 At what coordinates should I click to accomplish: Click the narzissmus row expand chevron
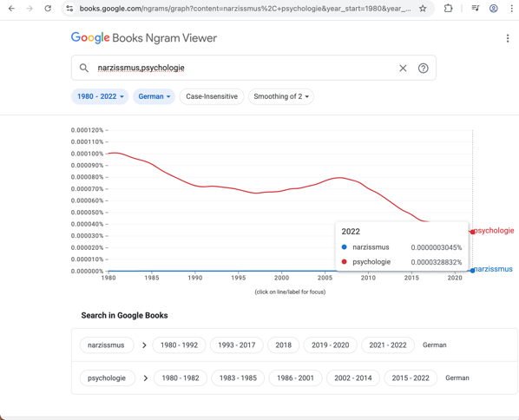point(144,345)
